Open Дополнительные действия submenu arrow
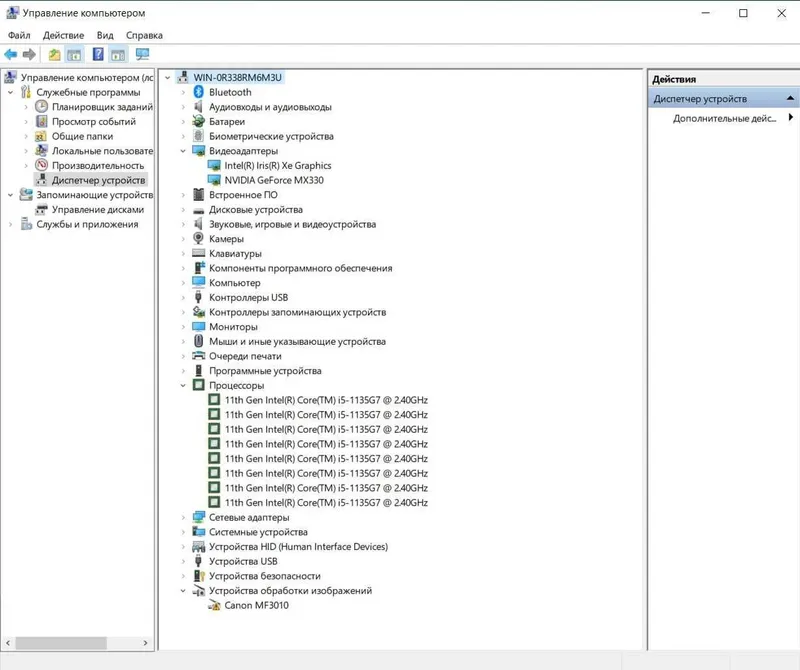The height and width of the screenshot is (670, 800). click(790, 118)
